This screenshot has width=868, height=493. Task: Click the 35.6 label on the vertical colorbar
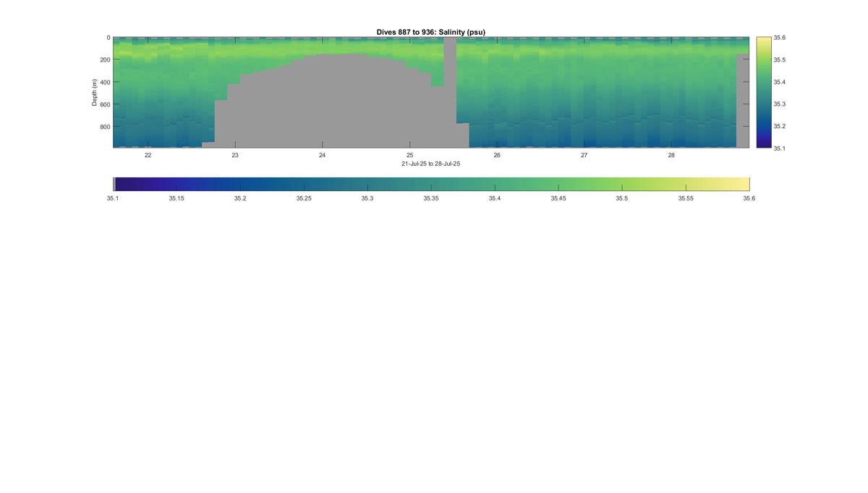click(780, 38)
